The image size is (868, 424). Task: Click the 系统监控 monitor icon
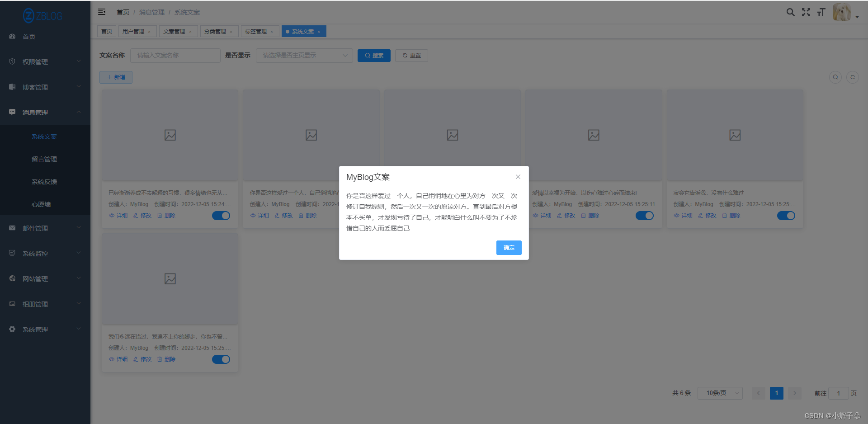(x=12, y=253)
